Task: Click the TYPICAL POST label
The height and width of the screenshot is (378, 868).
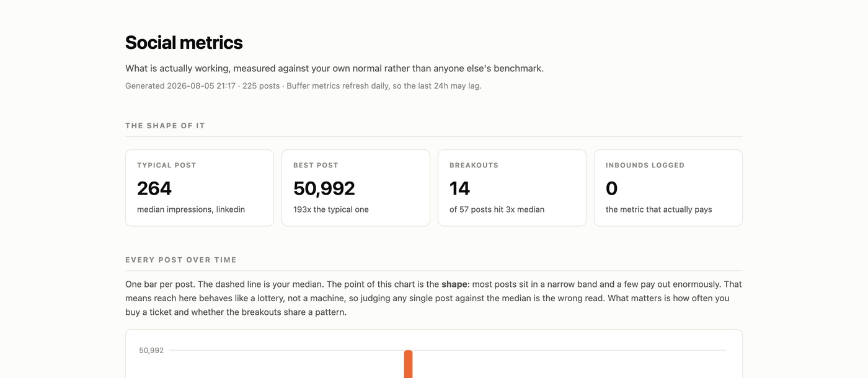Action: click(x=167, y=165)
